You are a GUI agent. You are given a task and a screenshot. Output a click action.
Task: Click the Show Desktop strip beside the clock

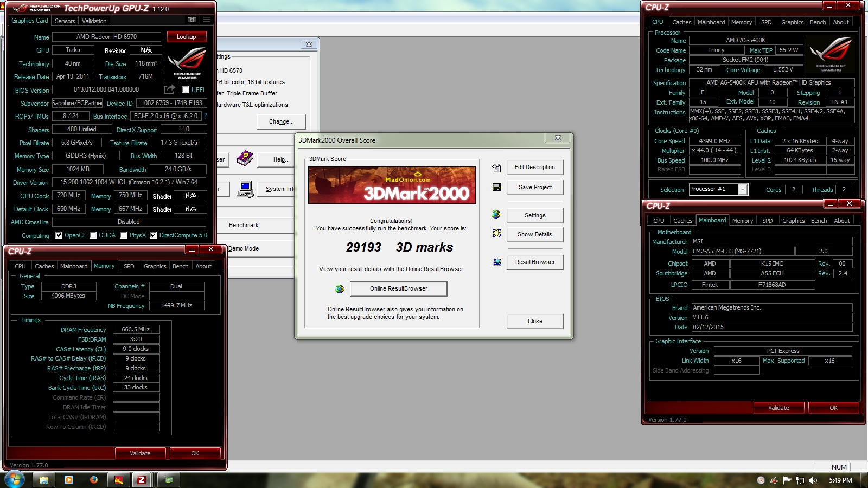pyautogui.click(x=863, y=480)
